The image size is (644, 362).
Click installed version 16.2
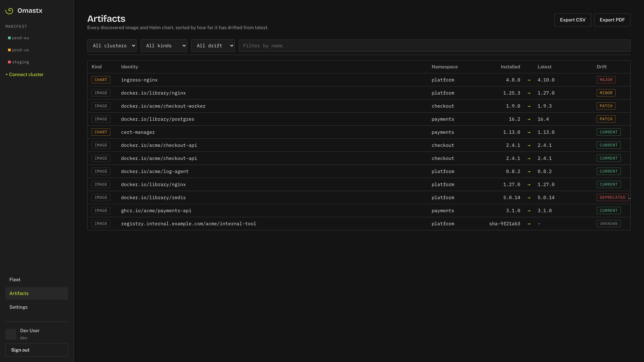(515, 119)
